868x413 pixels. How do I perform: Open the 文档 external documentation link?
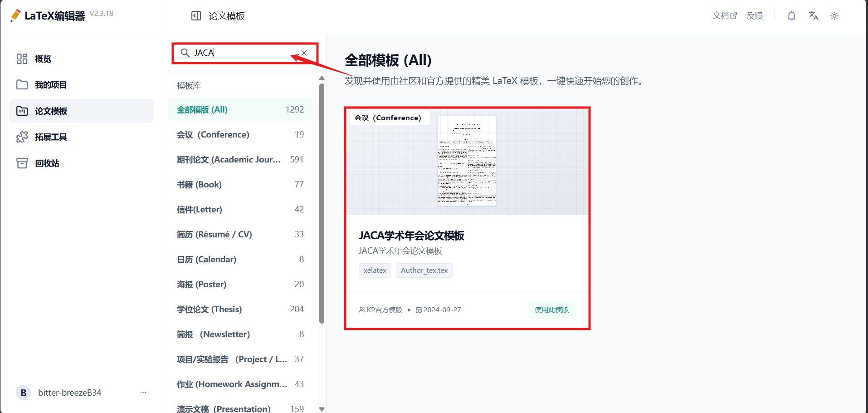click(x=725, y=16)
